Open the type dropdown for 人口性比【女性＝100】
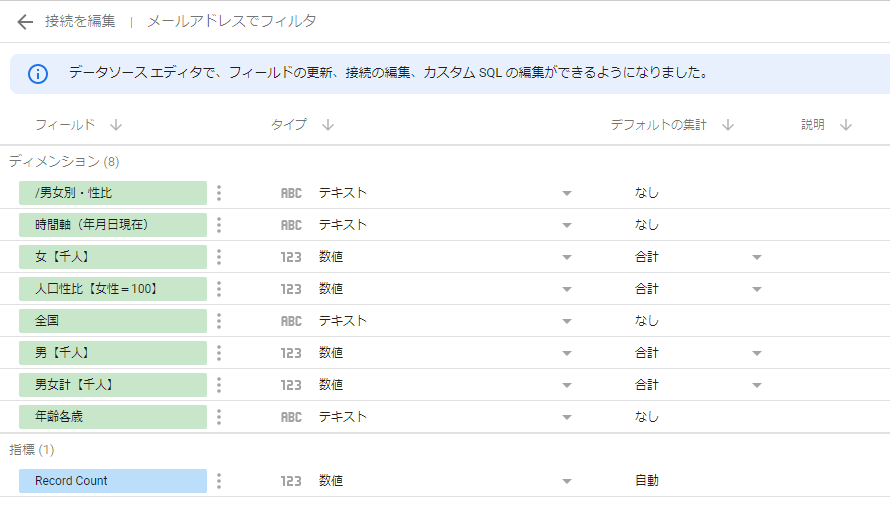890x517 pixels. [566, 289]
